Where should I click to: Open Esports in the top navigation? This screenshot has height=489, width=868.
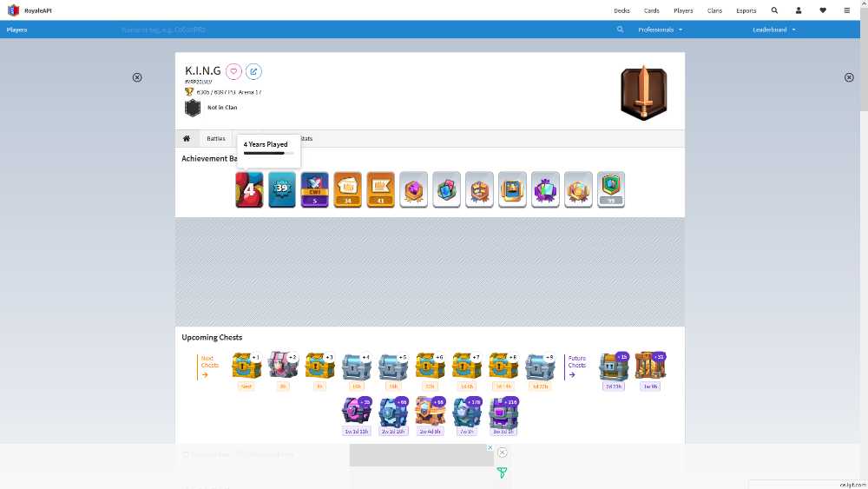(746, 10)
